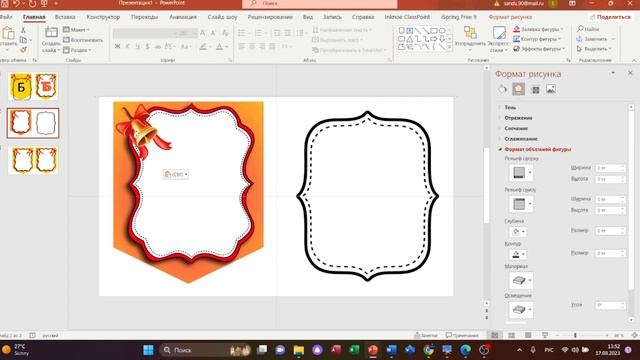This screenshot has height=360, width=640.
Task: Open the Контур color dropdown
Action: pos(518,255)
